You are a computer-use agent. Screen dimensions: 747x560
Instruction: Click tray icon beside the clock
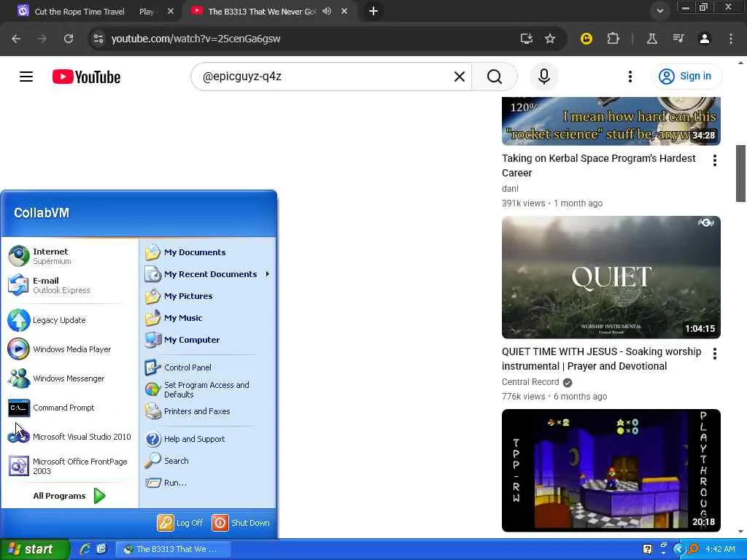694,549
